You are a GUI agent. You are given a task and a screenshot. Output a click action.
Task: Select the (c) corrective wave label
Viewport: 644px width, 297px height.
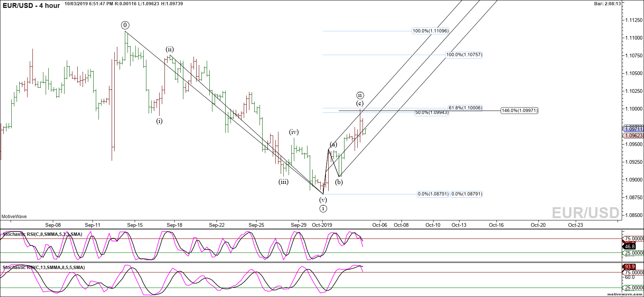click(360, 103)
